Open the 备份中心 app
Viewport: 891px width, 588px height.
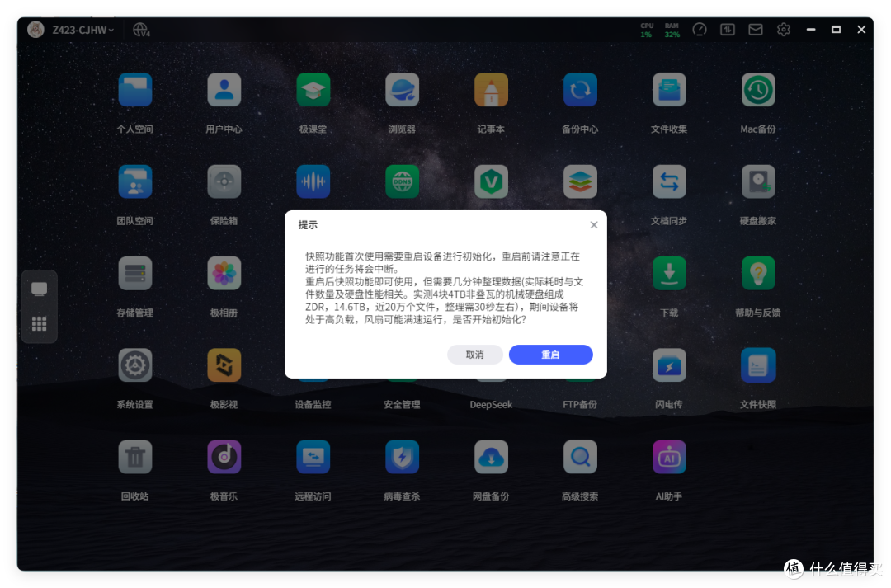pyautogui.click(x=580, y=90)
